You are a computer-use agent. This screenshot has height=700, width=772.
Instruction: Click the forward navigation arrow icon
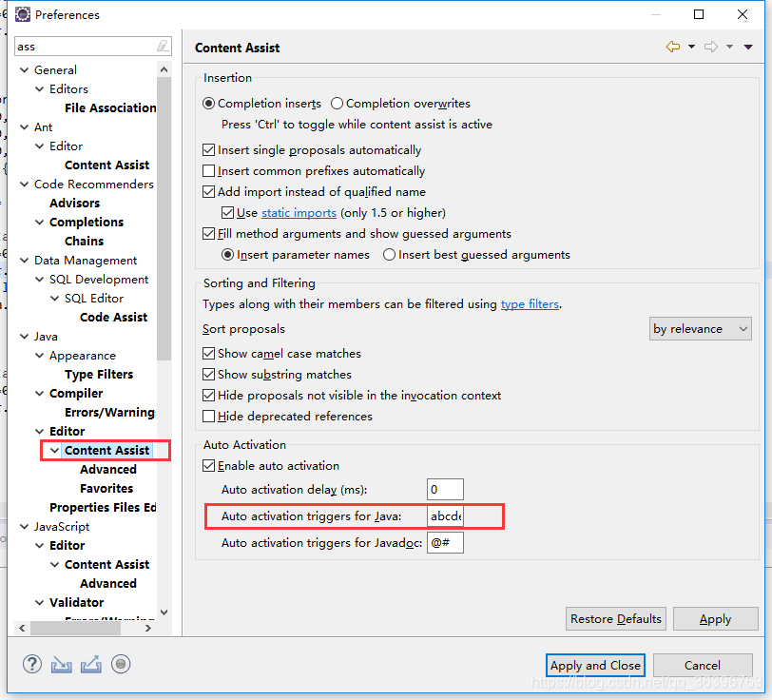pyautogui.click(x=711, y=47)
